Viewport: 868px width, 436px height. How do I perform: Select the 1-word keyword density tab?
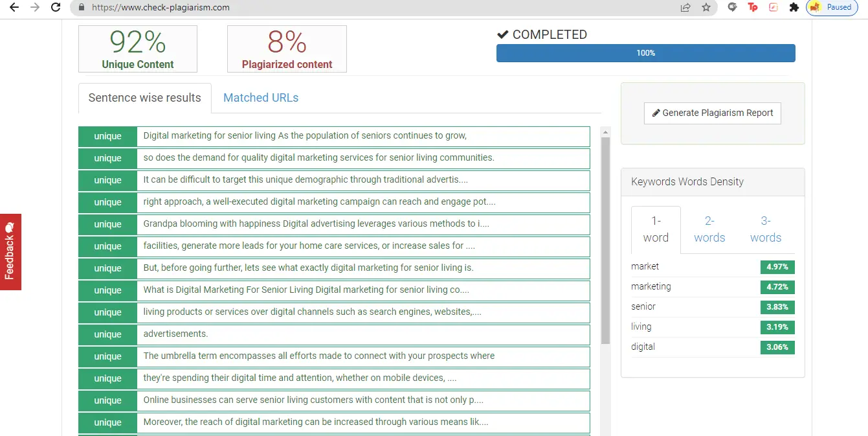(x=655, y=229)
